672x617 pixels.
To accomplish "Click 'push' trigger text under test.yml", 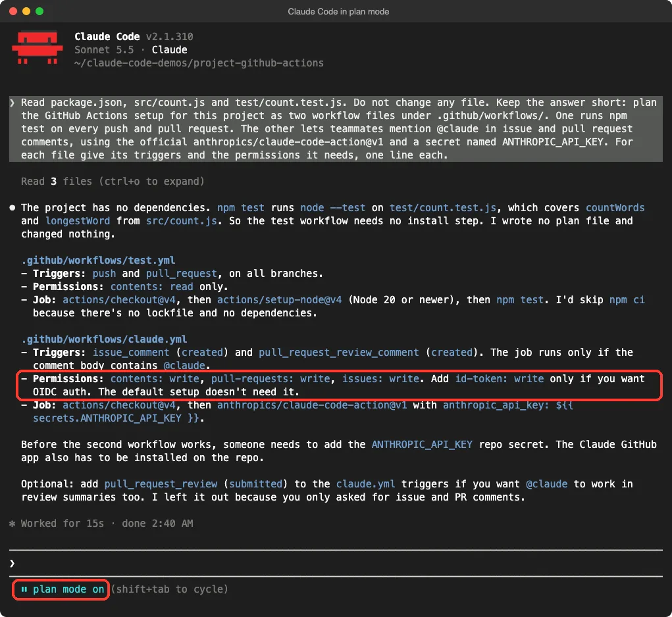I will pos(104,274).
